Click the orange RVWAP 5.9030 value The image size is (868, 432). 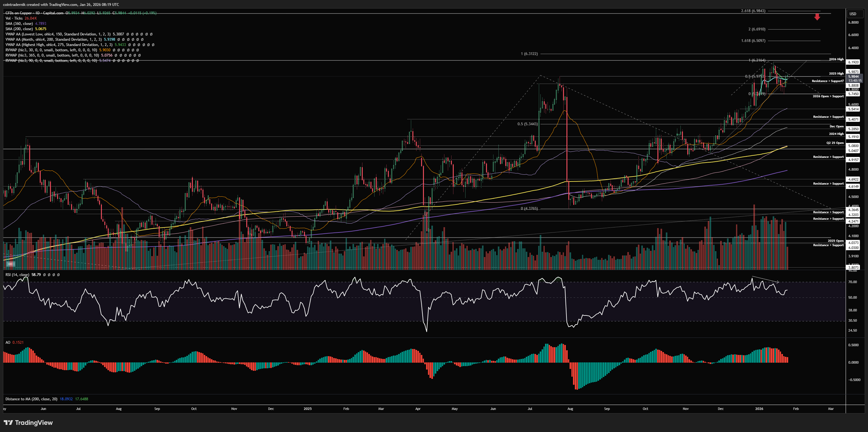point(104,50)
